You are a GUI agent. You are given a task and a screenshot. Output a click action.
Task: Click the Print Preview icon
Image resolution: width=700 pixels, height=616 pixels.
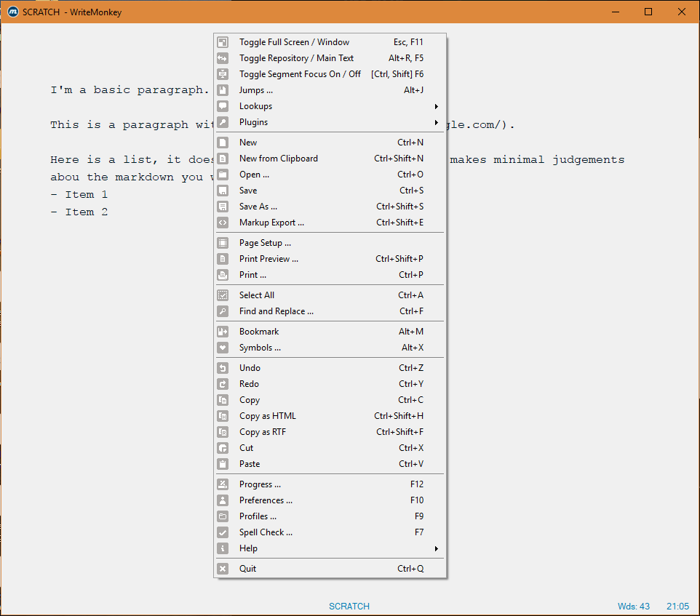coord(223,259)
